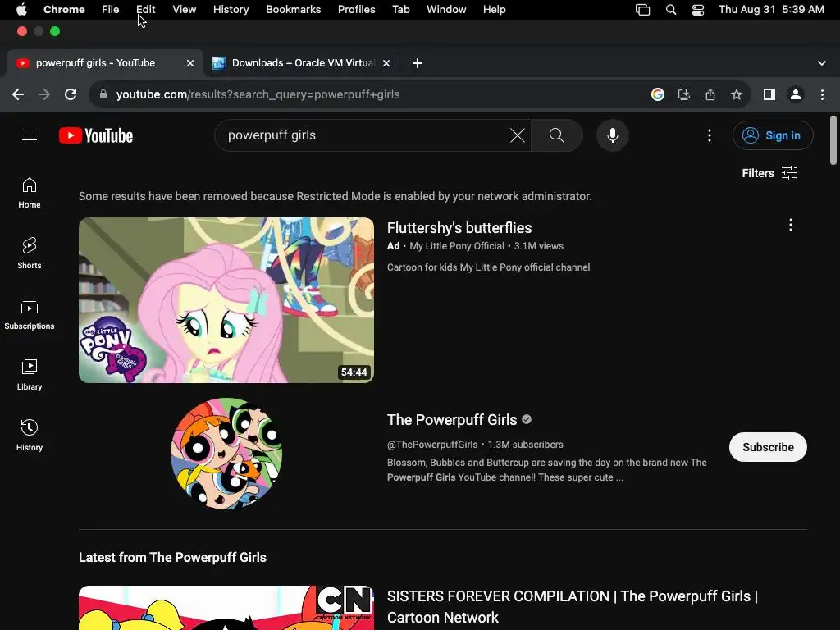Go forward with browser forward arrow

pos(44,94)
